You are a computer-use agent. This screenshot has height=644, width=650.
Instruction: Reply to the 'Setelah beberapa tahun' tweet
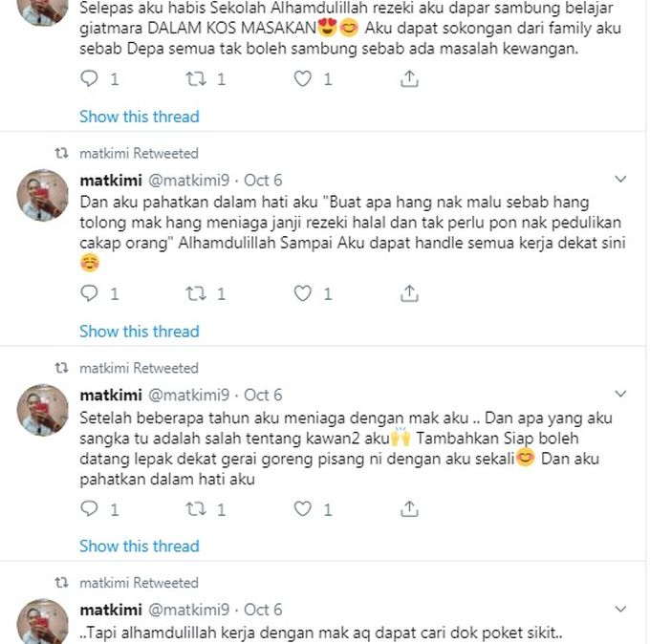point(89,509)
